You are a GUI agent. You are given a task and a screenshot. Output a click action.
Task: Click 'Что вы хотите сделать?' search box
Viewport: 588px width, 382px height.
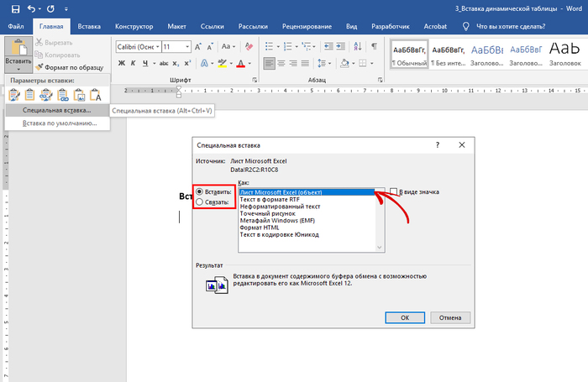click(511, 26)
